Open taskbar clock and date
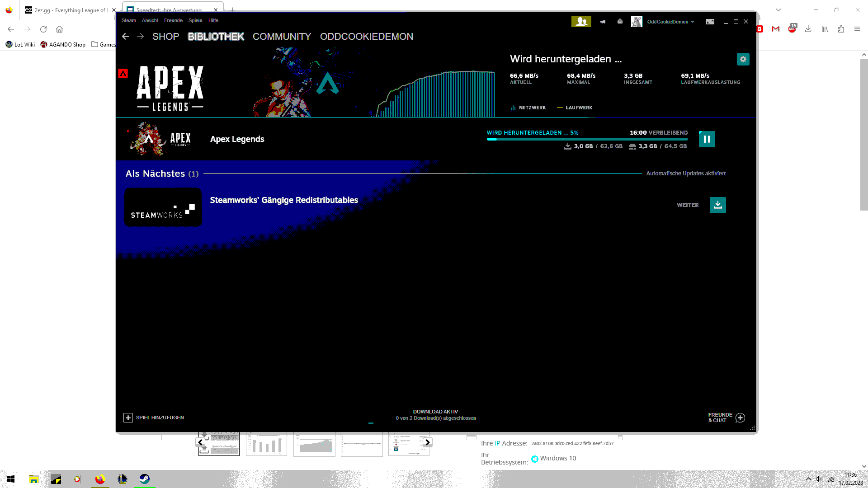868x488 pixels. pos(851,479)
